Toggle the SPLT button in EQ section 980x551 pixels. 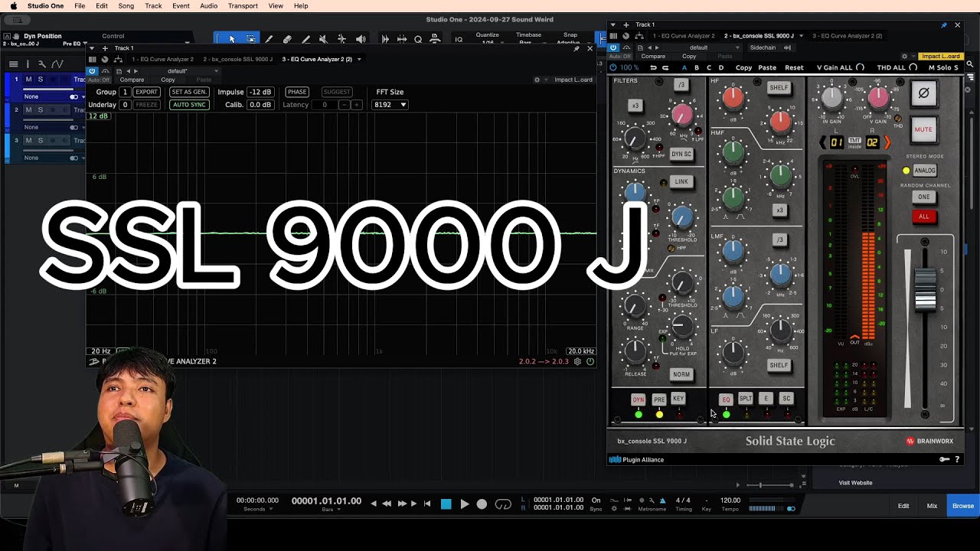(746, 399)
